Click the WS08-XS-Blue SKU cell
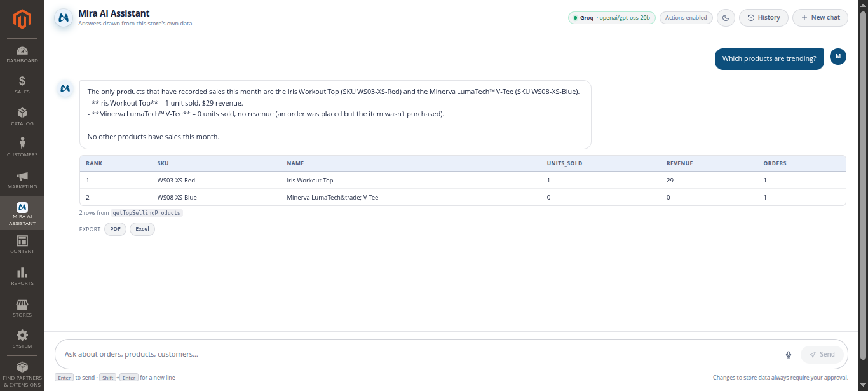Screen dimensions: 868x391 point(177,198)
